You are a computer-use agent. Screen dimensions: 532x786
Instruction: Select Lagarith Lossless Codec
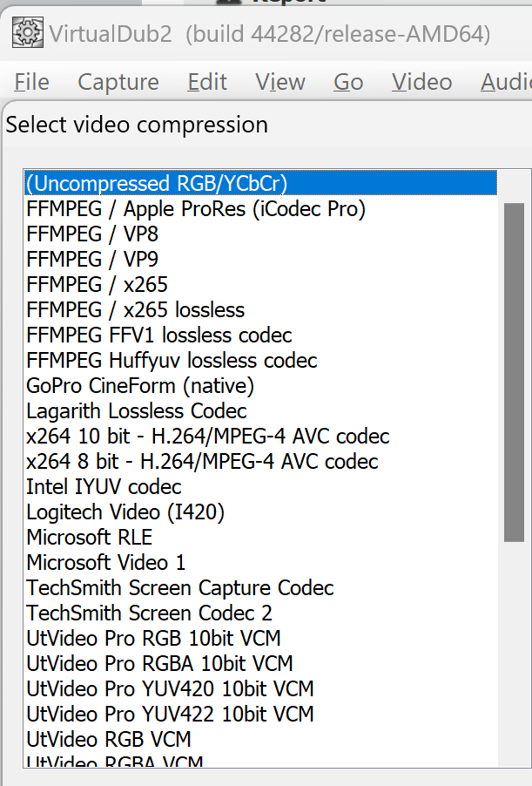pos(137,410)
